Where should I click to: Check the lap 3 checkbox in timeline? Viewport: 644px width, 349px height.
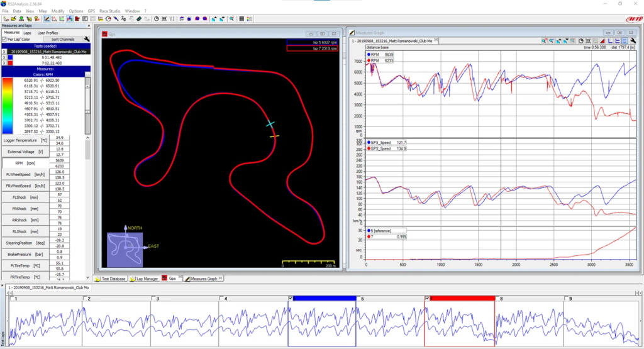tap(153, 299)
